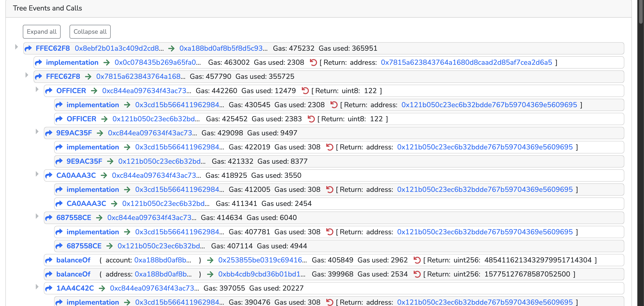This screenshot has height=306, width=644.
Task: Click the Expand all button
Action: coord(42,32)
